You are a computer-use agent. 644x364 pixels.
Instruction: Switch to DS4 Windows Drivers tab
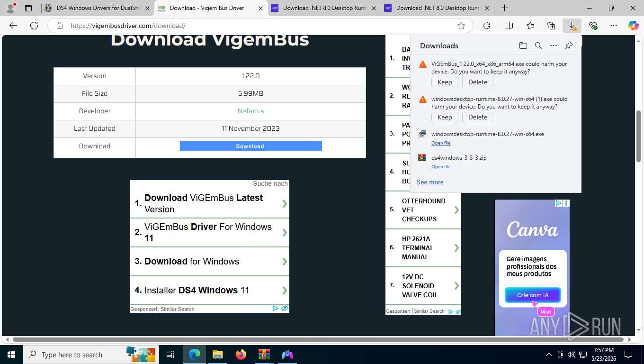[x=98, y=8]
